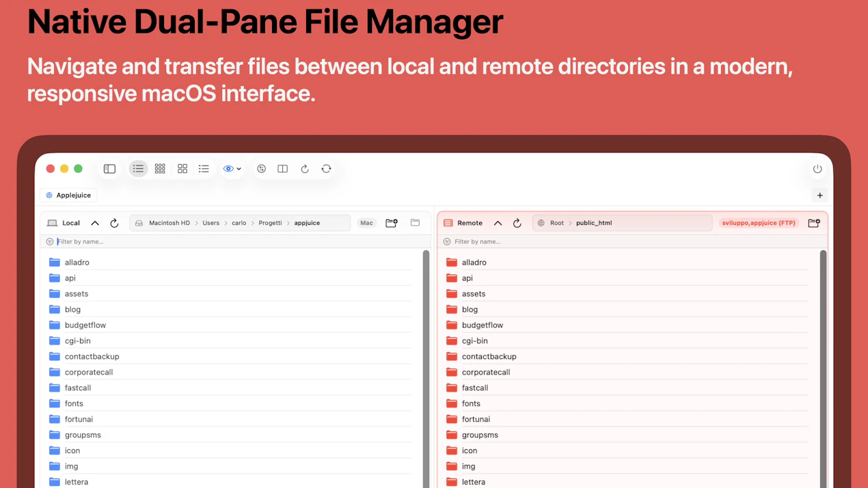This screenshot has width=868, height=488.
Task: Click the sviluppo,appjuice (FTP) badge
Action: [759, 223]
